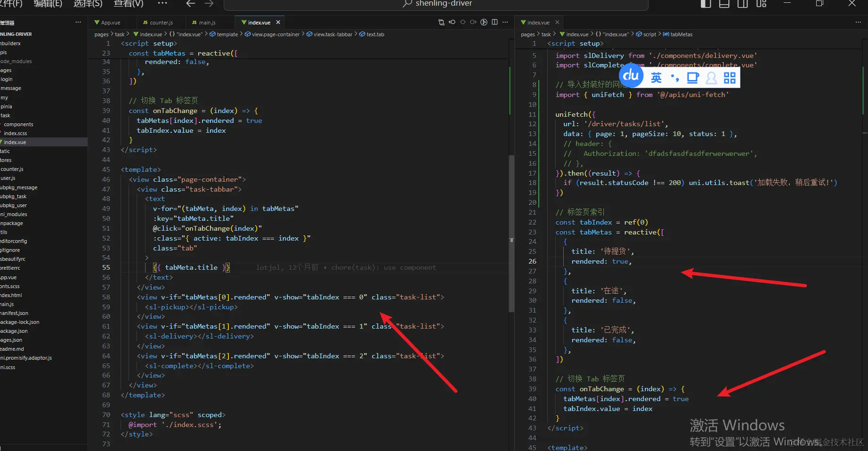Open the 编辑(E) menu

[x=48, y=3]
